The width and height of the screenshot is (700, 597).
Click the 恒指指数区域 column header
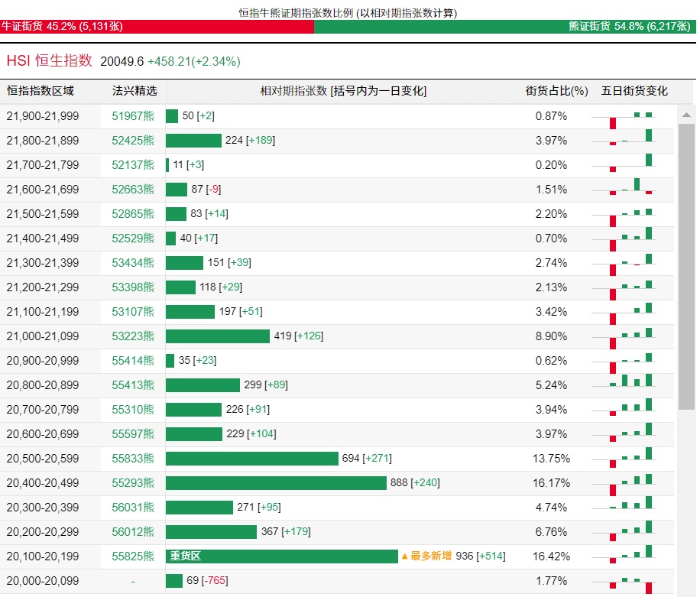(41, 91)
